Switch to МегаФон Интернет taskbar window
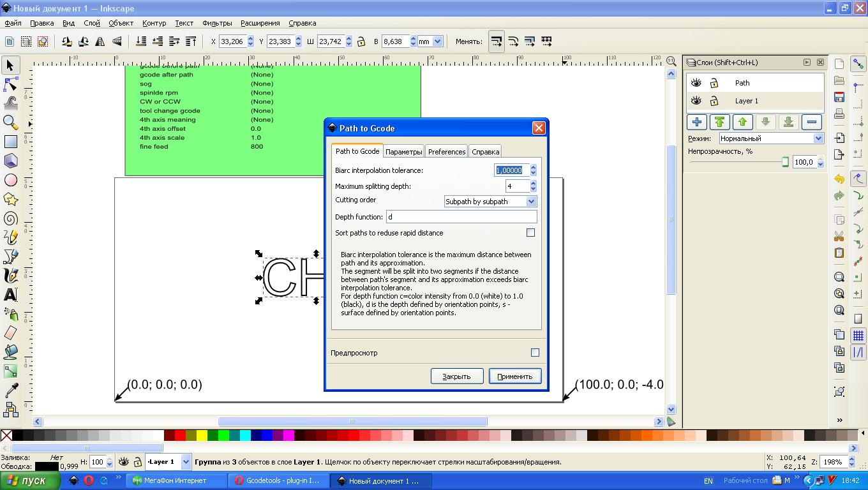This screenshot has height=490, width=868. point(177,480)
